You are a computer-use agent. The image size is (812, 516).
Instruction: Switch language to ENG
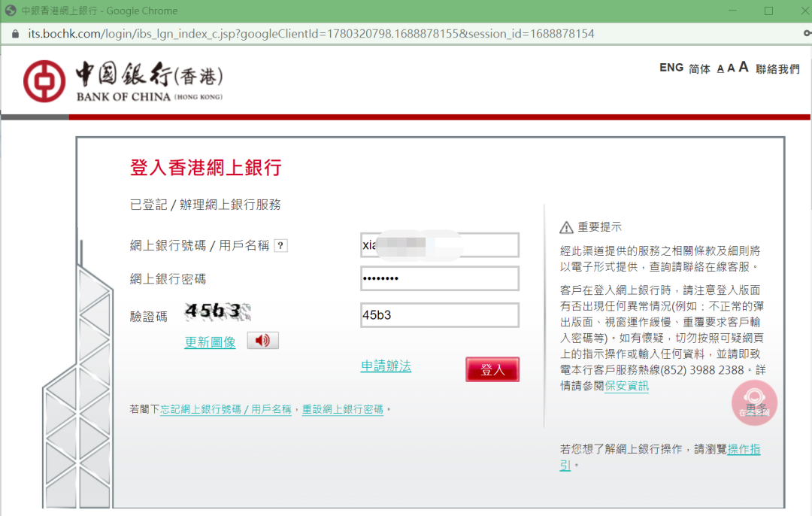(671, 68)
